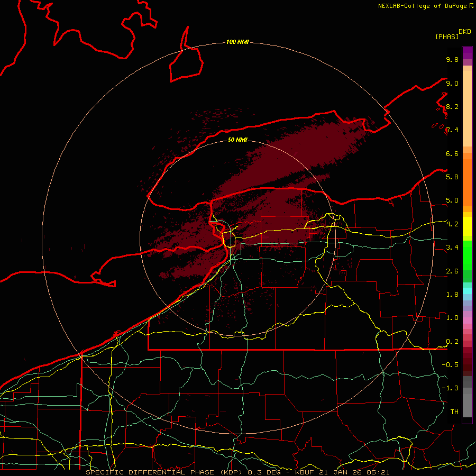This screenshot has height=476, width=476.
Task: Pick the orange band of the color bar
Action: (x=467, y=183)
